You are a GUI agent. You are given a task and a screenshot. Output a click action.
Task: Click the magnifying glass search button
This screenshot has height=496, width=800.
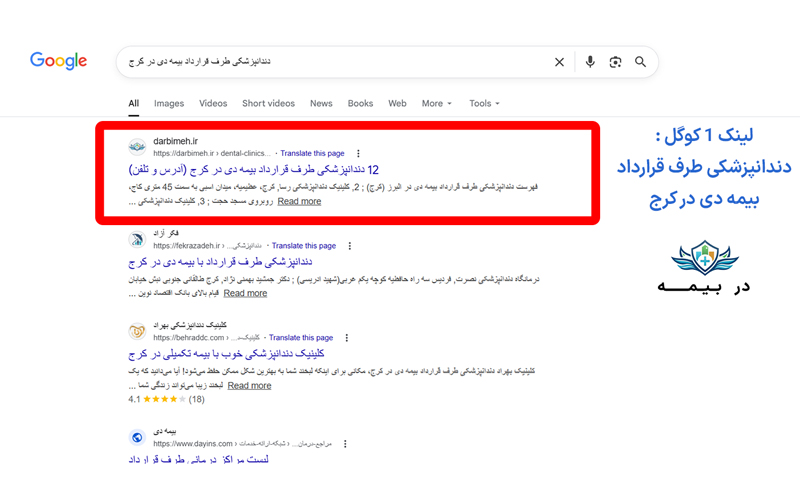tap(640, 62)
